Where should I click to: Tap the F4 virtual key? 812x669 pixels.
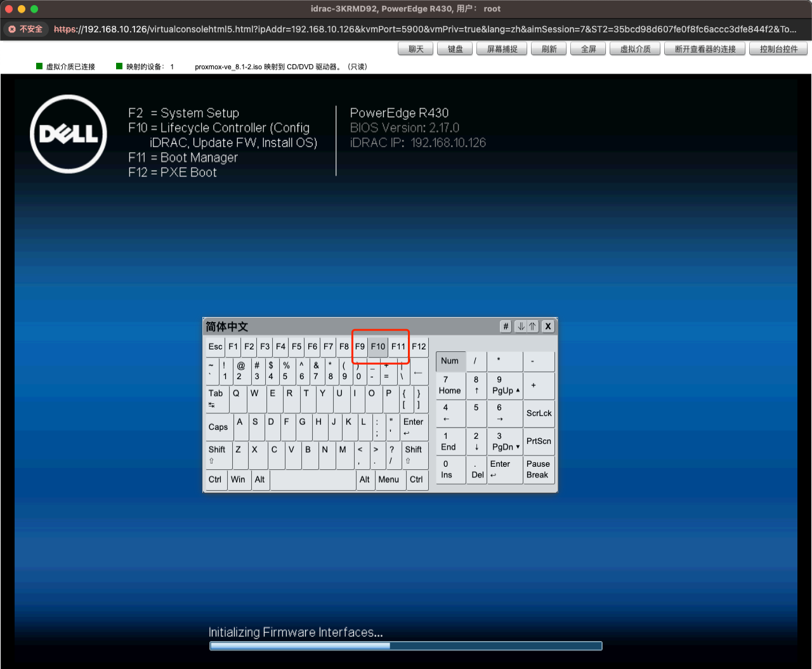pyautogui.click(x=281, y=346)
